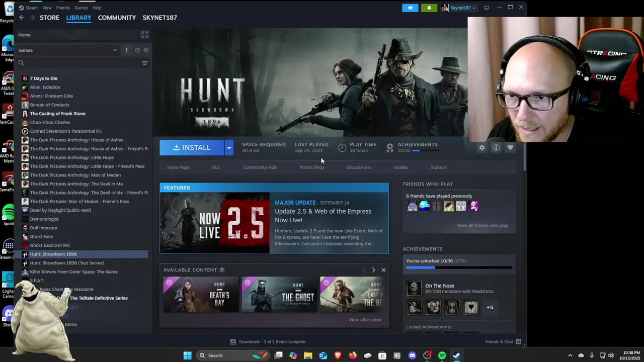Open the Help menu
Viewport: 644px width, 362px height.
[97, 8]
